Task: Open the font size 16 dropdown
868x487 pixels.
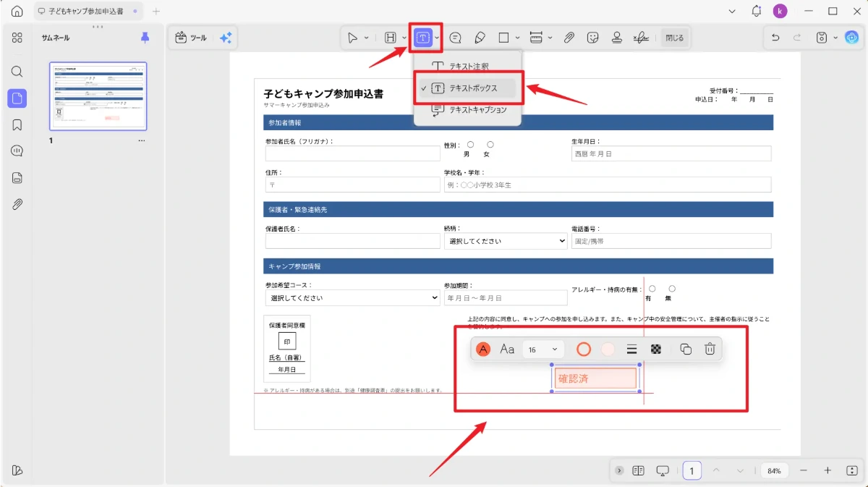Action: (543, 350)
